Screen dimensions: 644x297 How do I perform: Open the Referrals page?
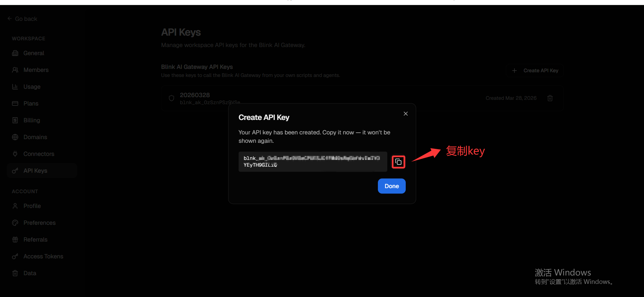point(42,240)
